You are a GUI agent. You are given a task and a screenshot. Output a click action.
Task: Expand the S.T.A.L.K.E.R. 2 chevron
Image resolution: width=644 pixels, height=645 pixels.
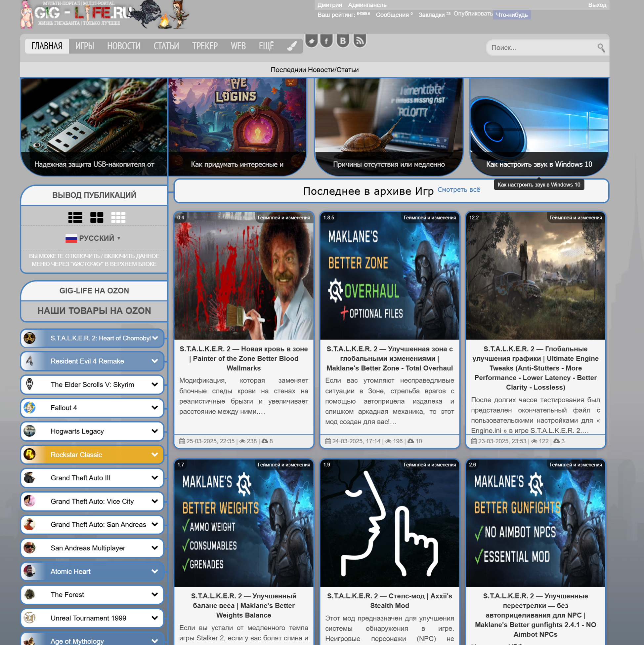[x=155, y=338]
